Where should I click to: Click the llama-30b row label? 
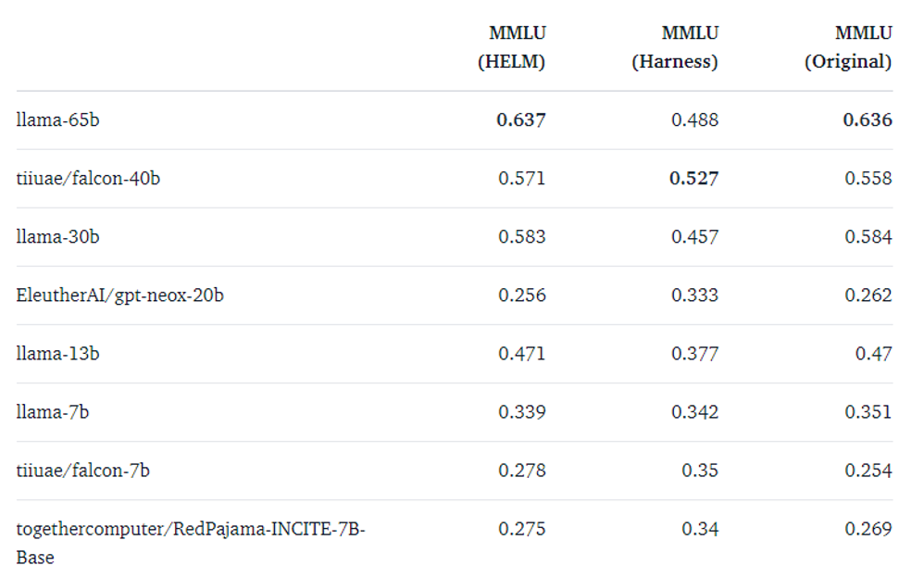[57, 237]
